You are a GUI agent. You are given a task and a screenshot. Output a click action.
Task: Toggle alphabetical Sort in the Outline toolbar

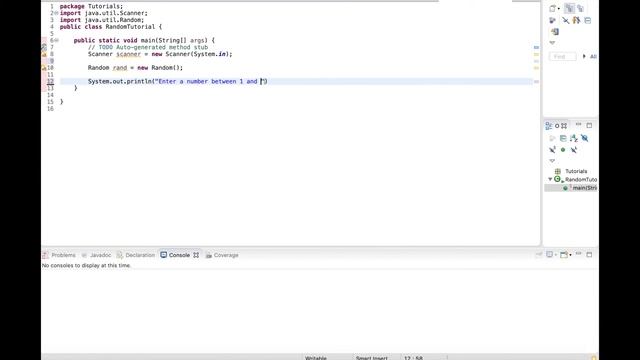[x=573, y=138]
